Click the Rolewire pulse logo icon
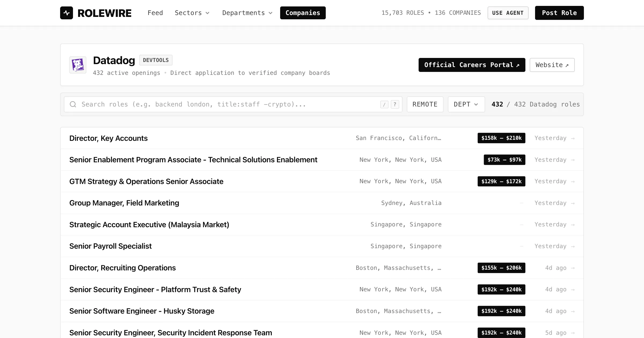Screen dimensions: 644x338 [67, 13]
